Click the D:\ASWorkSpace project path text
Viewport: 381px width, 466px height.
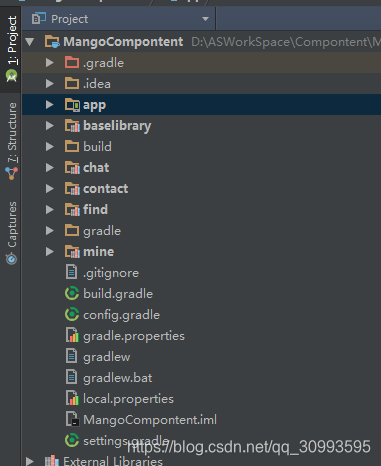coord(286,42)
